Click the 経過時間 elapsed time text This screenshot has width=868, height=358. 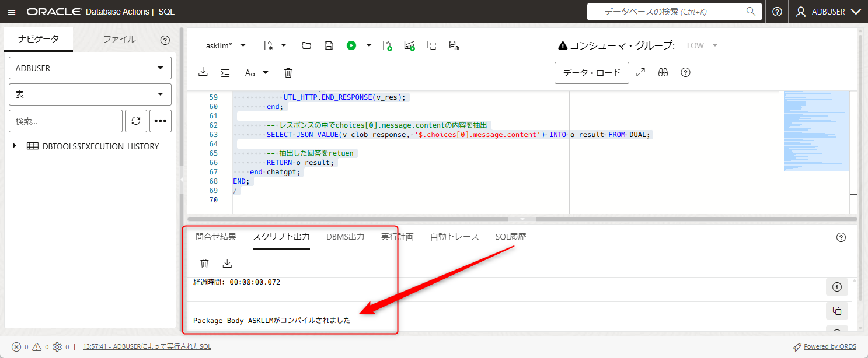pos(237,282)
